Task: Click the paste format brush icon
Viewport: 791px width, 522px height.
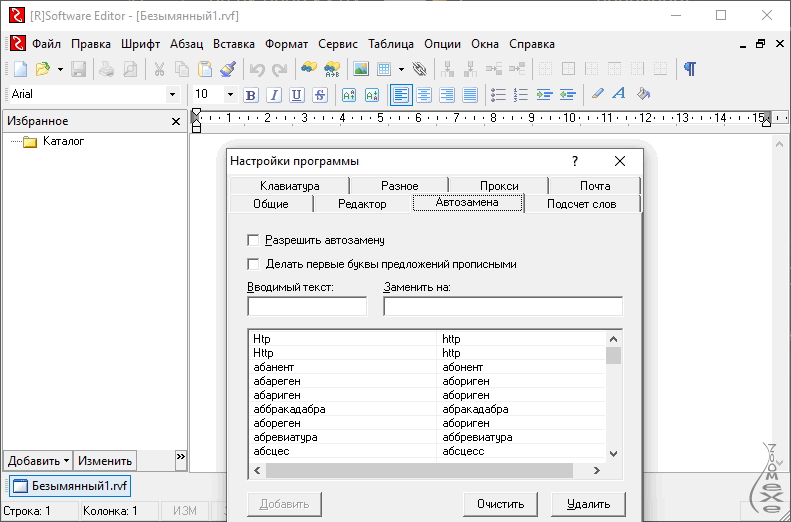Action: click(228, 69)
